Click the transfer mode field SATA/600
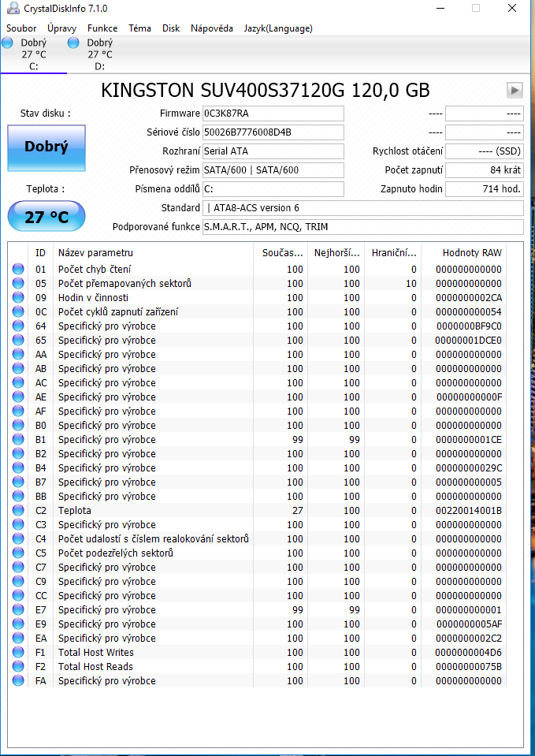This screenshot has width=535, height=756. coord(273,169)
